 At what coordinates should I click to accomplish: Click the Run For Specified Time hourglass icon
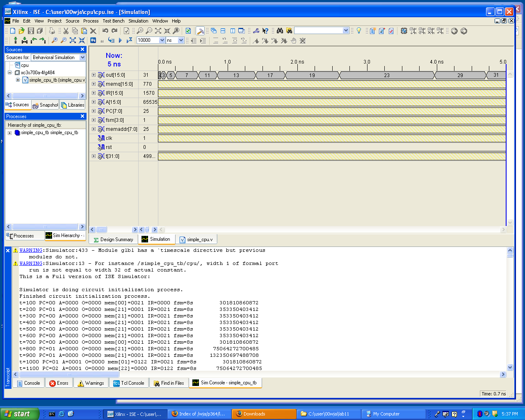point(129,40)
